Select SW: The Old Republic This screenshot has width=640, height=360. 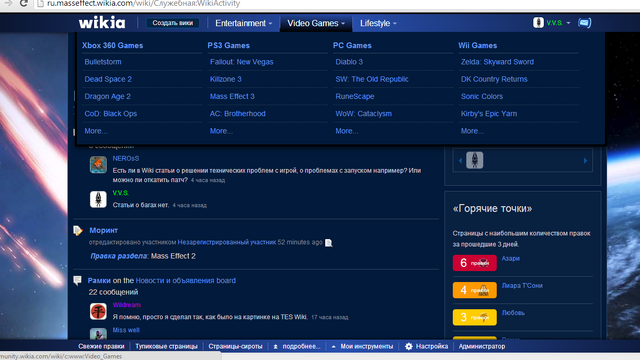pyautogui.click(x=372, y=79)
